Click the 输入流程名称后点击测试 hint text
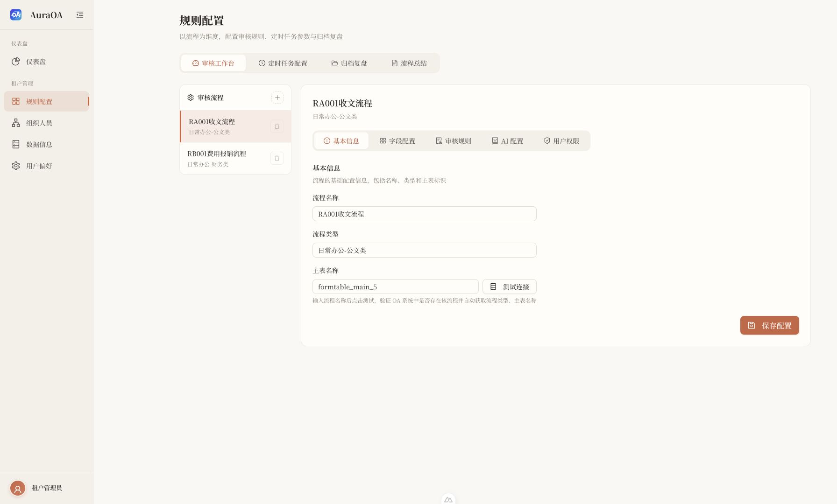The image size is (837, 504). tap(425, 301)
